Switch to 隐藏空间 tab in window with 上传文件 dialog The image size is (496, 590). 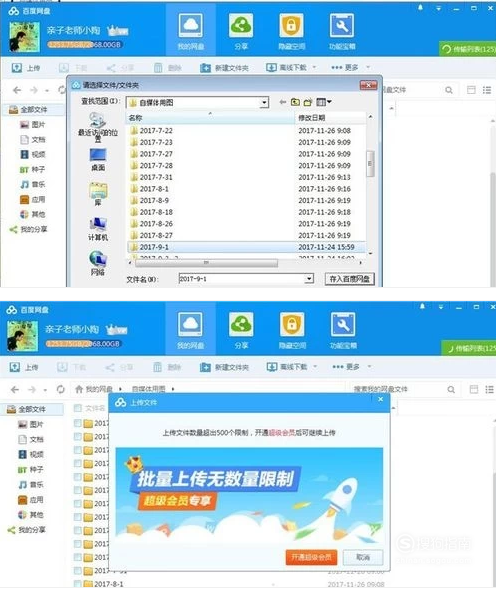pos(292,330)
